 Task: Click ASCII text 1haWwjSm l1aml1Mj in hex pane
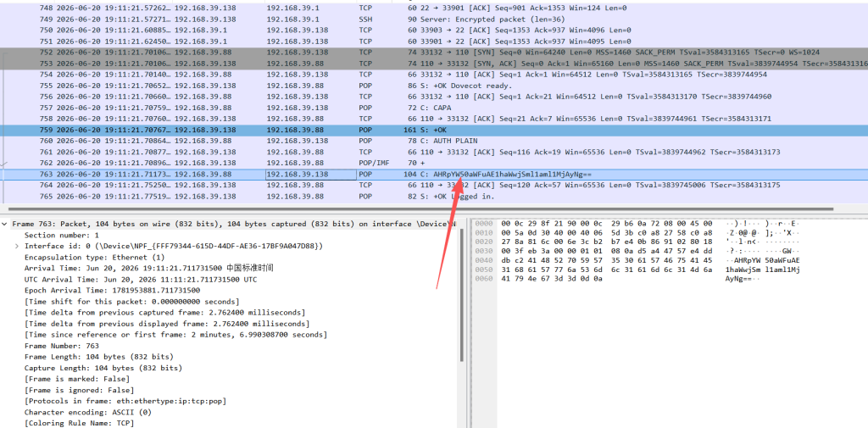coord(762,270)
